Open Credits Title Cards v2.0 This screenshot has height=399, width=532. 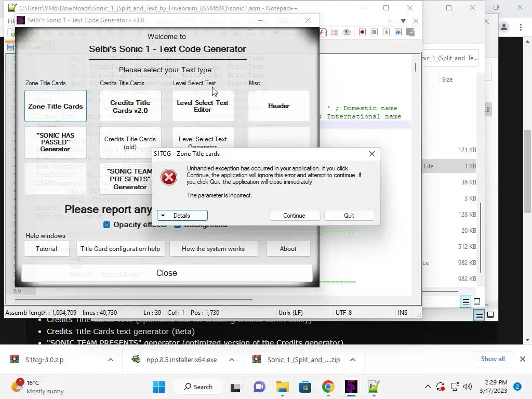(x=130, y=106)
